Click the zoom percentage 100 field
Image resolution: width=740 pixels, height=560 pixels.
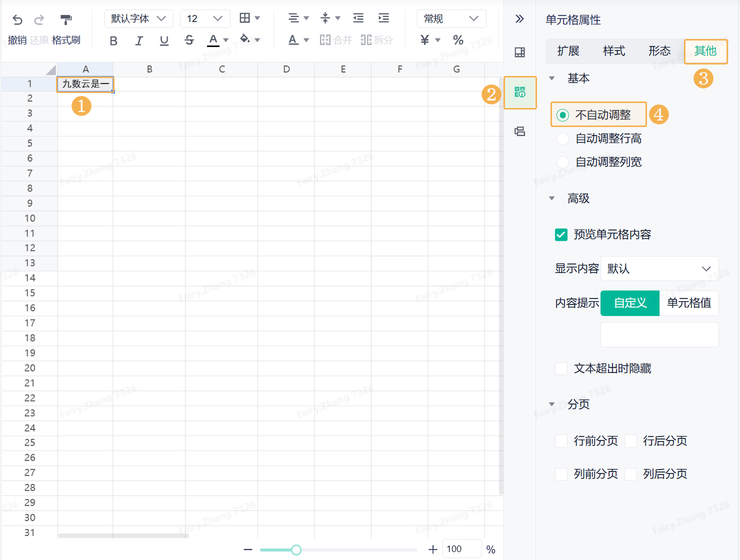(x=461, y=549)
